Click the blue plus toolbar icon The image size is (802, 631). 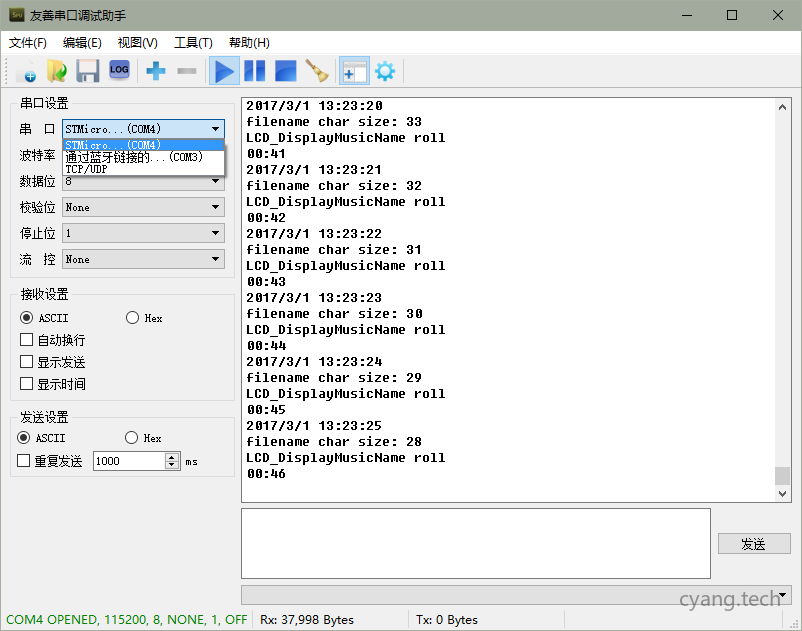(156, 71)
